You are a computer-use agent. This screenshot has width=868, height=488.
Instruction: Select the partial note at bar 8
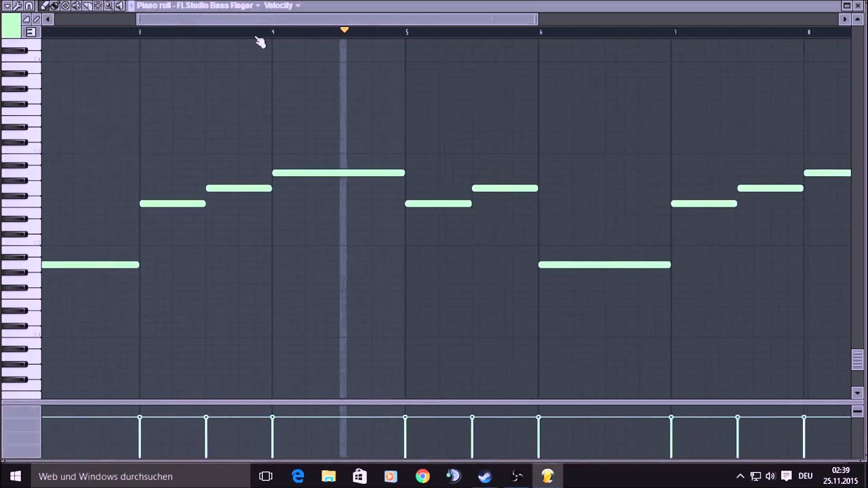click(x=827, y=173)
